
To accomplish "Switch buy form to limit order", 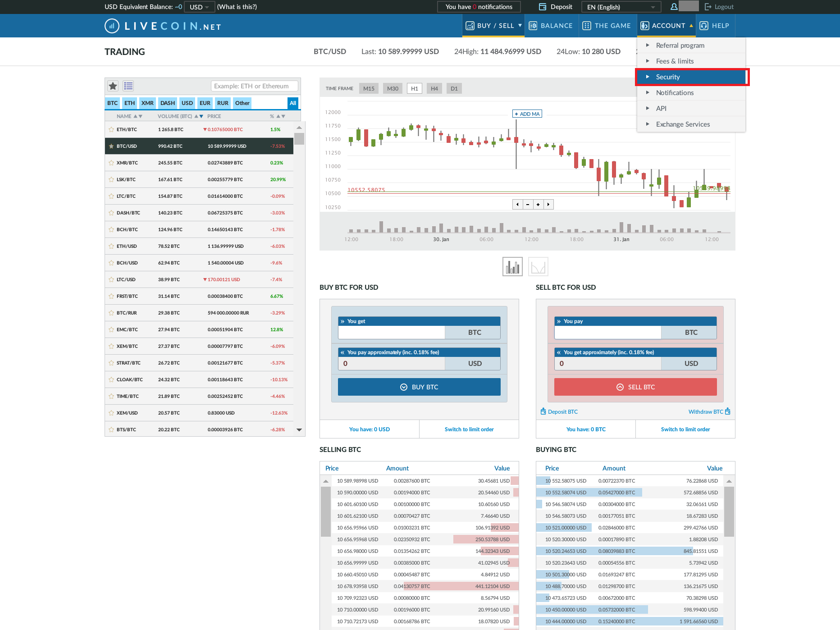I will point(469,429).
